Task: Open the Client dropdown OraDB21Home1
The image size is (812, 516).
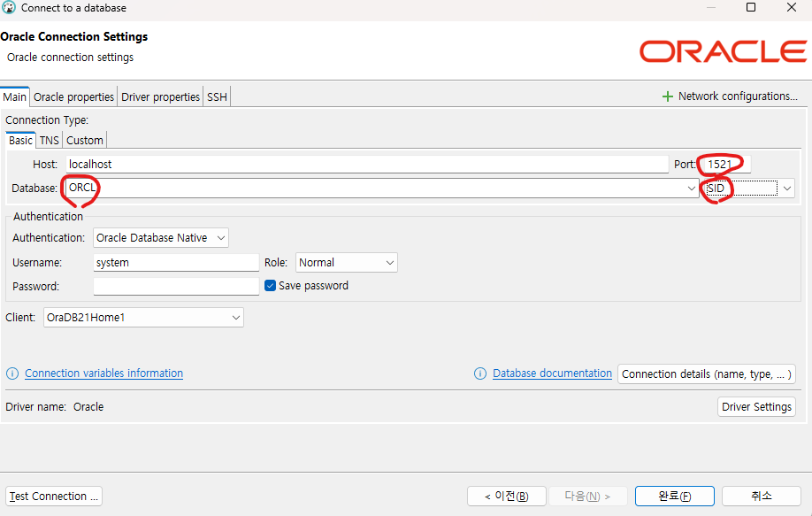Action: 143,318
